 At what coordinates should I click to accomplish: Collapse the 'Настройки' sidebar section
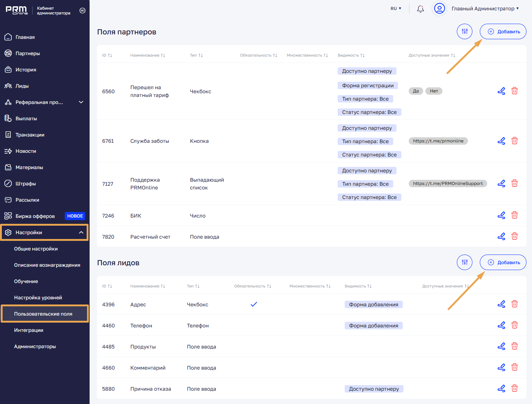tap(81, 233)
